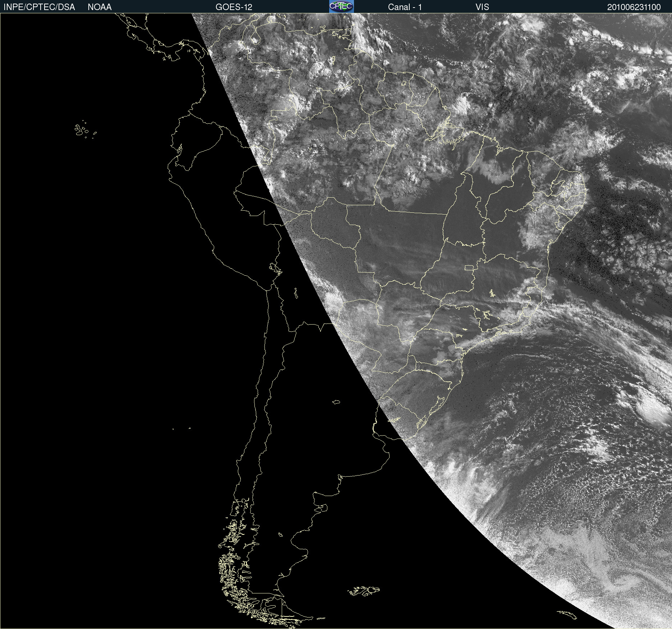The image size is (672, 629).
Task: Click the Canal - 1 label
Action: click(405, 7)
